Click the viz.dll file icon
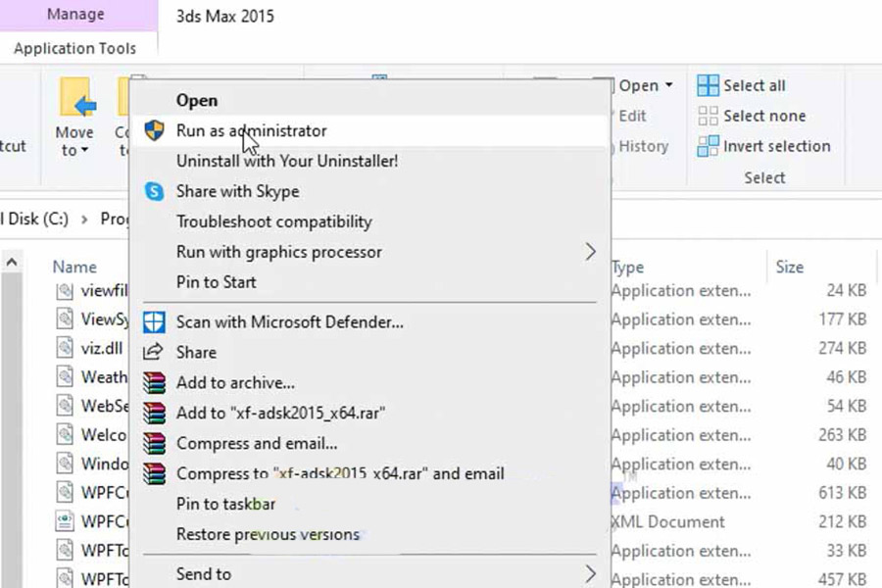Screen dimensions: 882x588 point(65,348)
